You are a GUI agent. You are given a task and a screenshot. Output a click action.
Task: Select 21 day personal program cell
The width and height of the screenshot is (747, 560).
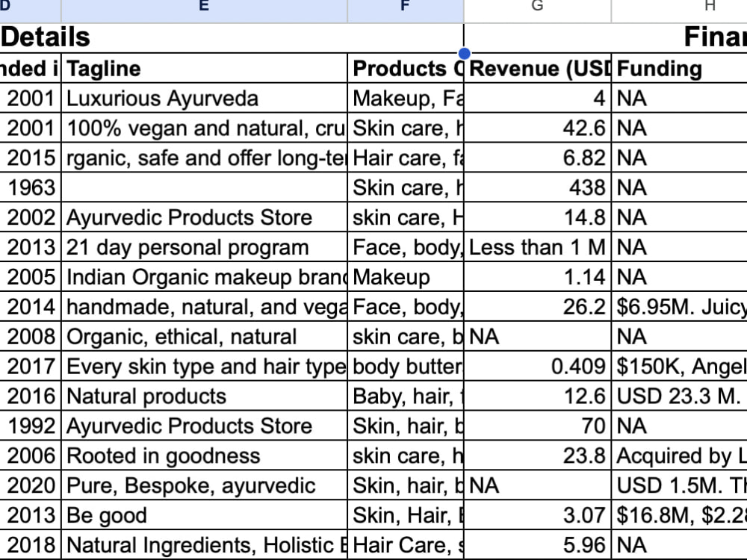(x=205, y=247)
